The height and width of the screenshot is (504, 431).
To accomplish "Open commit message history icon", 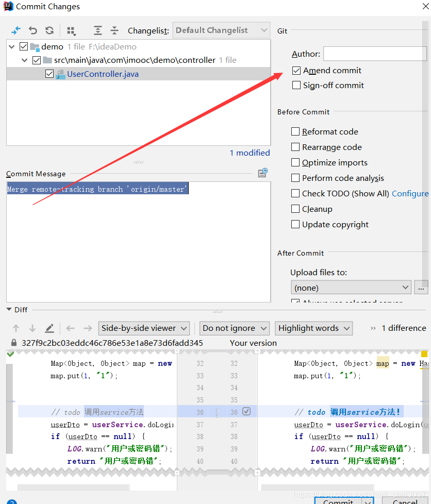I will click(263, 173).
